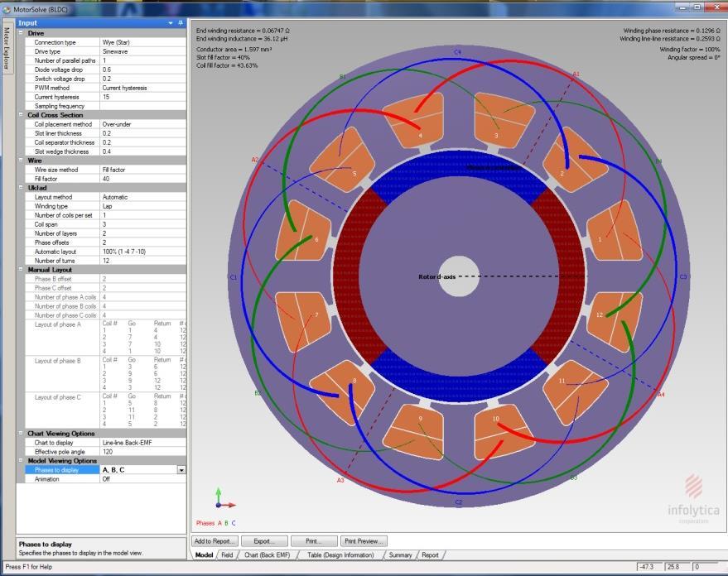Click the 'Rotor d-axis' label in model
Viewport: 728px width, 576px height.
(437, 277)
